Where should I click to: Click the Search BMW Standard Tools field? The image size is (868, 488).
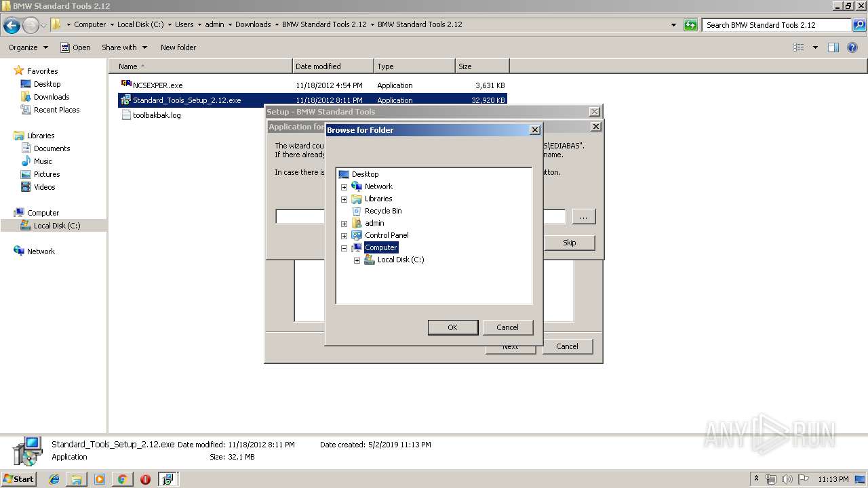pos(776,25)
